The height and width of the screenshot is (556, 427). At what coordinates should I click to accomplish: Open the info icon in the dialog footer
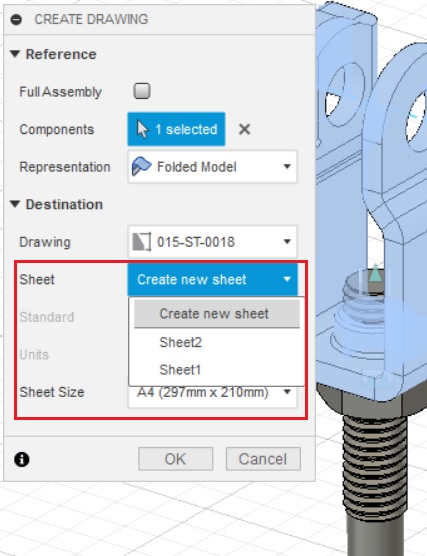pos(22,460)
